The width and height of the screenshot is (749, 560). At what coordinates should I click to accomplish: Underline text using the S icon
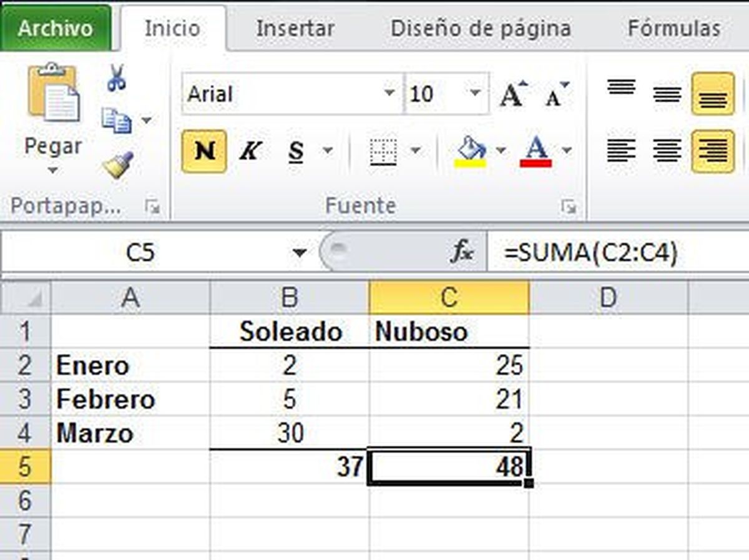[295, 150]
